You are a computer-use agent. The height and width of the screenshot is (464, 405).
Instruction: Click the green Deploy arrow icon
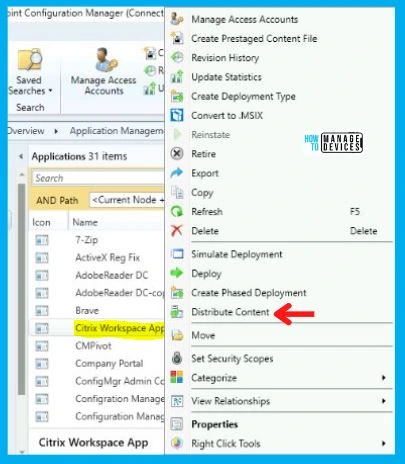click(177, 273)
